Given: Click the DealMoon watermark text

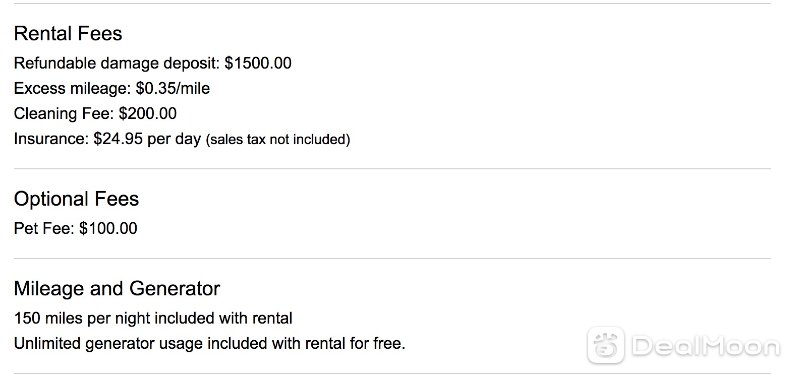Looking at the screenshot, I should tap(706, 347).
